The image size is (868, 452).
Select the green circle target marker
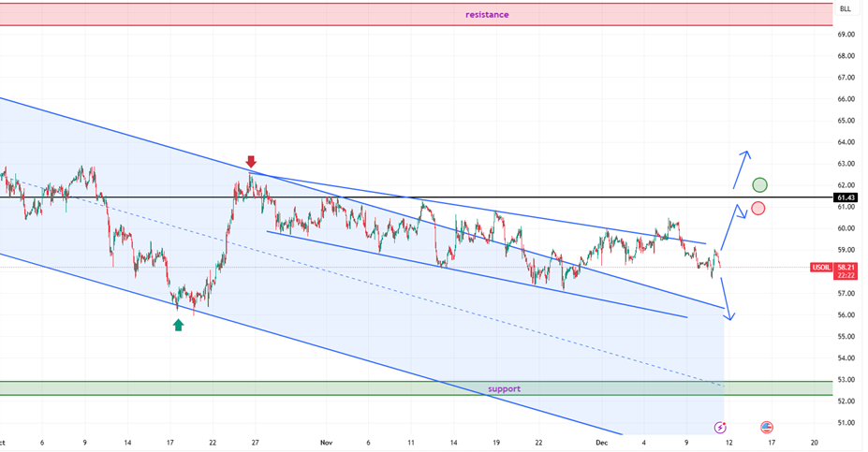coord(759,185)
